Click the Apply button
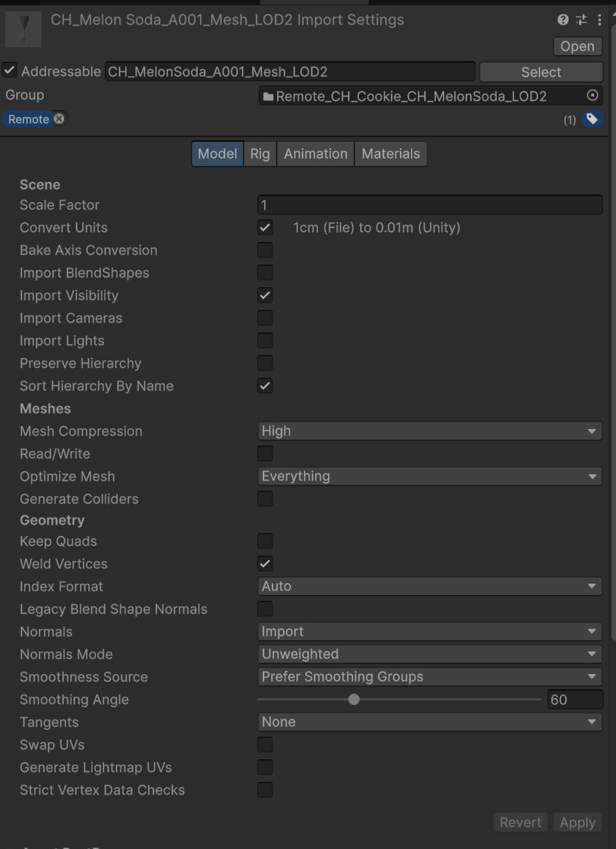 click(578, 823)
